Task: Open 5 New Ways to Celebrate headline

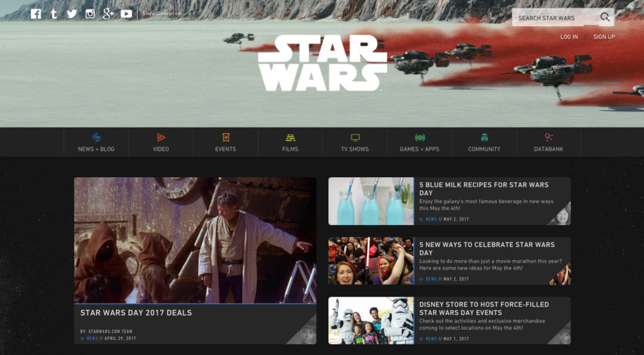Action: point(487,249)
